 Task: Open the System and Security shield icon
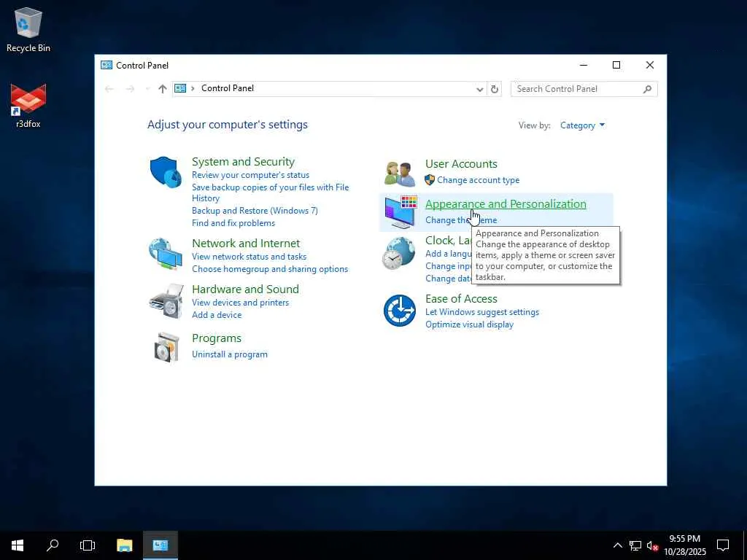[x=166, y=172]
